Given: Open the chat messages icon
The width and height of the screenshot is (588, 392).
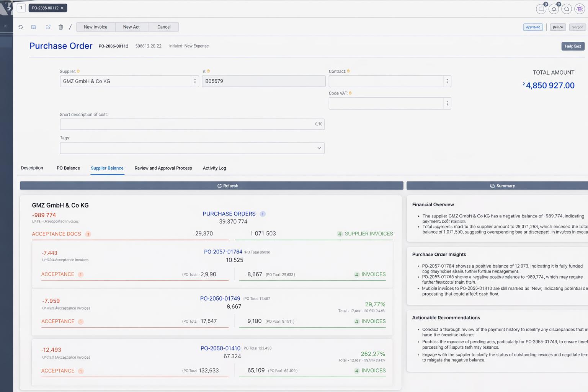Looking at the screenshot, I should [x=541, y=9].
